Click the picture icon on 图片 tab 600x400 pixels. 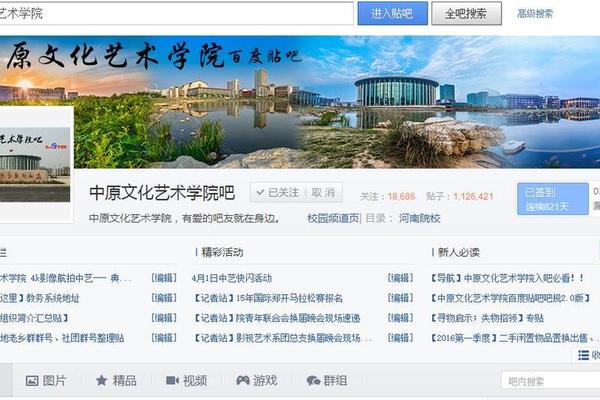(x=32, y=380)
